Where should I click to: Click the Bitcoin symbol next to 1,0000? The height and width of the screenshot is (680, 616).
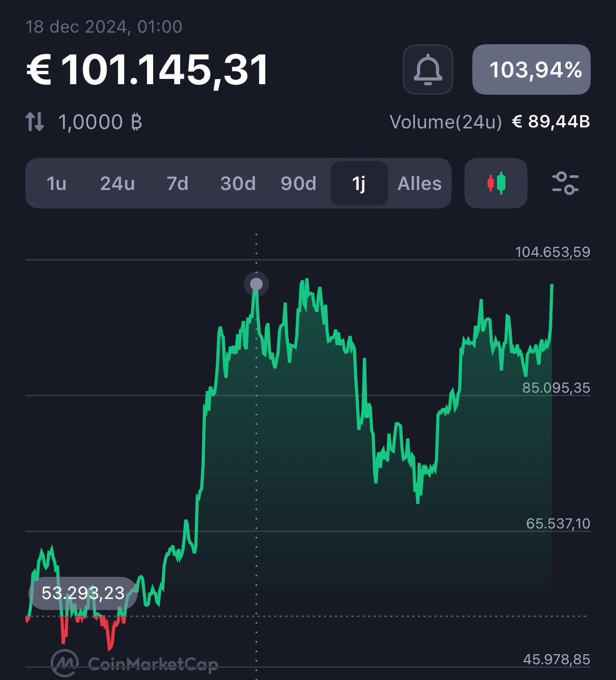click(x=136, y=122)
